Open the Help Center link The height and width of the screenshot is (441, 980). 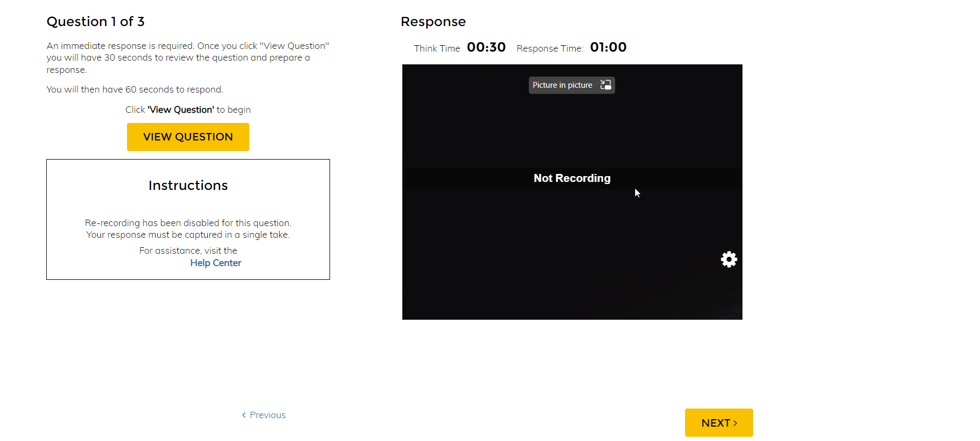[216, 263]
